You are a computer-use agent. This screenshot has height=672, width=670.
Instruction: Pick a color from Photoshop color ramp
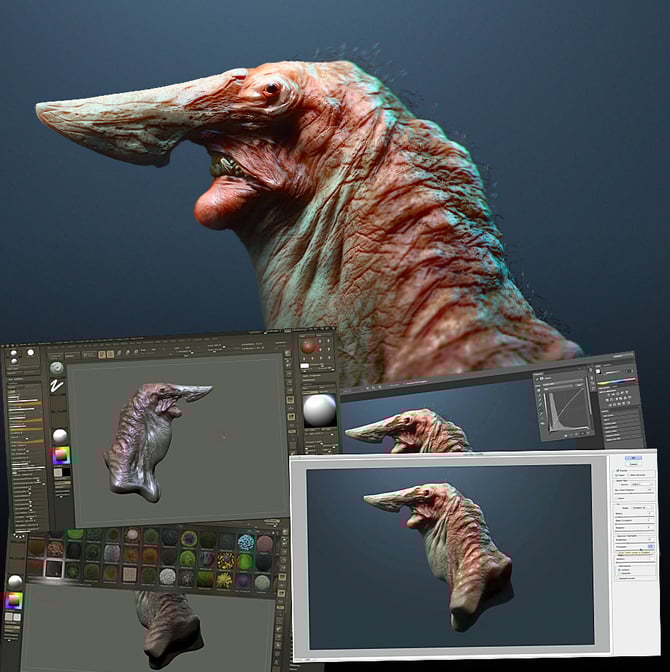point(616,382)
